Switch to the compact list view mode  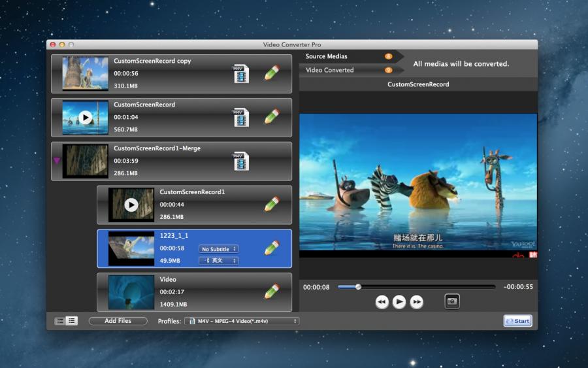(x=72, y=321)
